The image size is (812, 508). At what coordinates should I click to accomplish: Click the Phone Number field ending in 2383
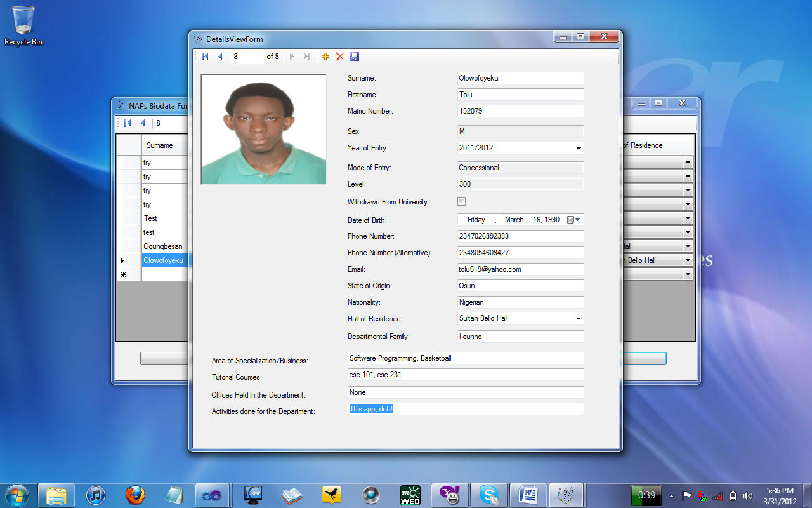520,236
